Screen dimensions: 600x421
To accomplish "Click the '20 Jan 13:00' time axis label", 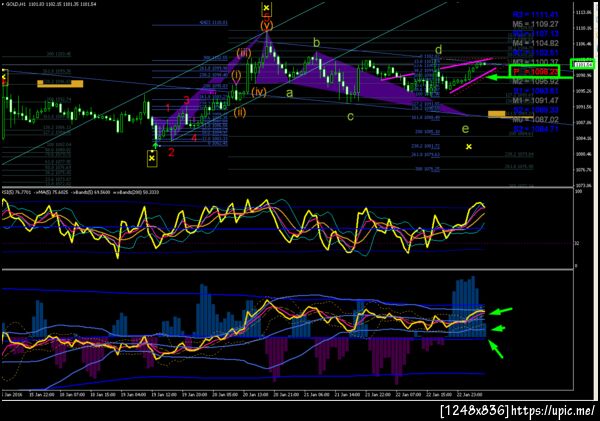I will (x=255, y=394).
